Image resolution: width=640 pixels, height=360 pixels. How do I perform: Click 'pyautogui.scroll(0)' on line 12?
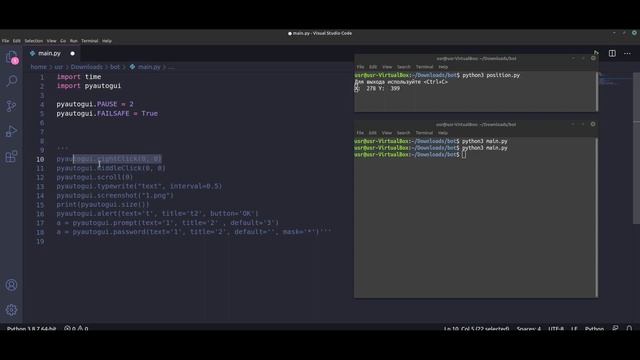pos(95,177)
